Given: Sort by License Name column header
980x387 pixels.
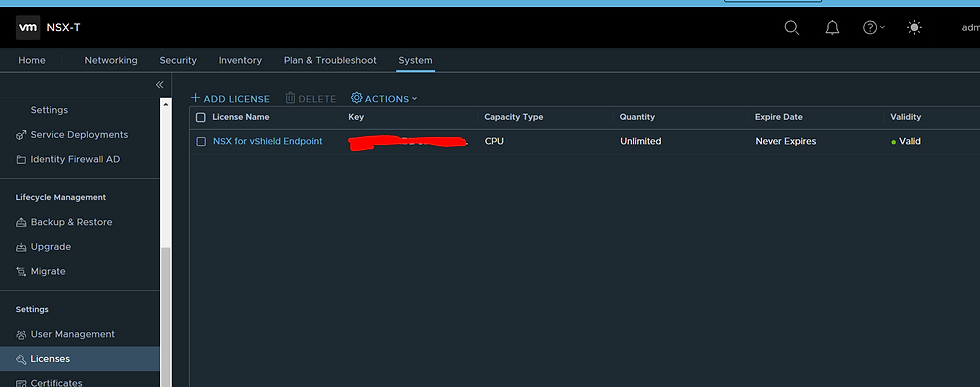Looking at the screenshot, I should coord(241,117).
